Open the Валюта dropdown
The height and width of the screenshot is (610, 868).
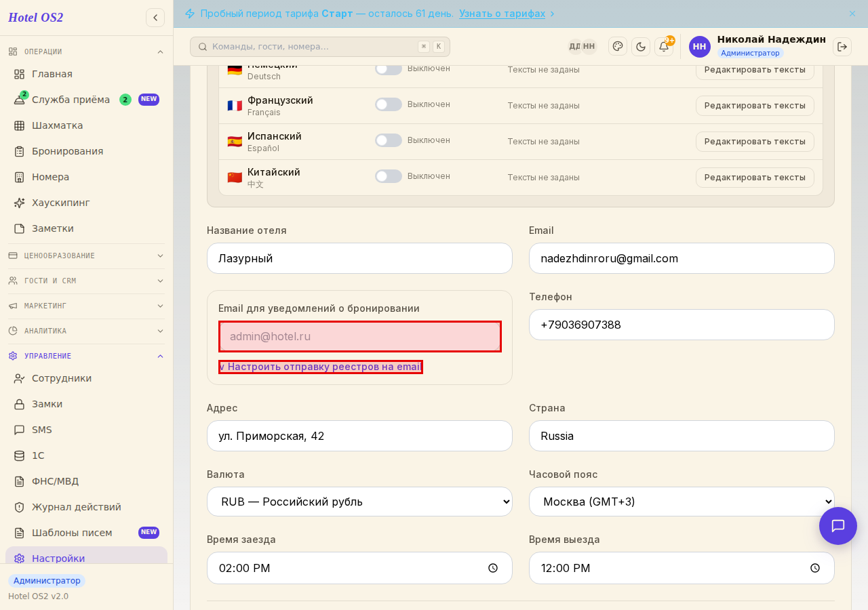coord(359,502)
